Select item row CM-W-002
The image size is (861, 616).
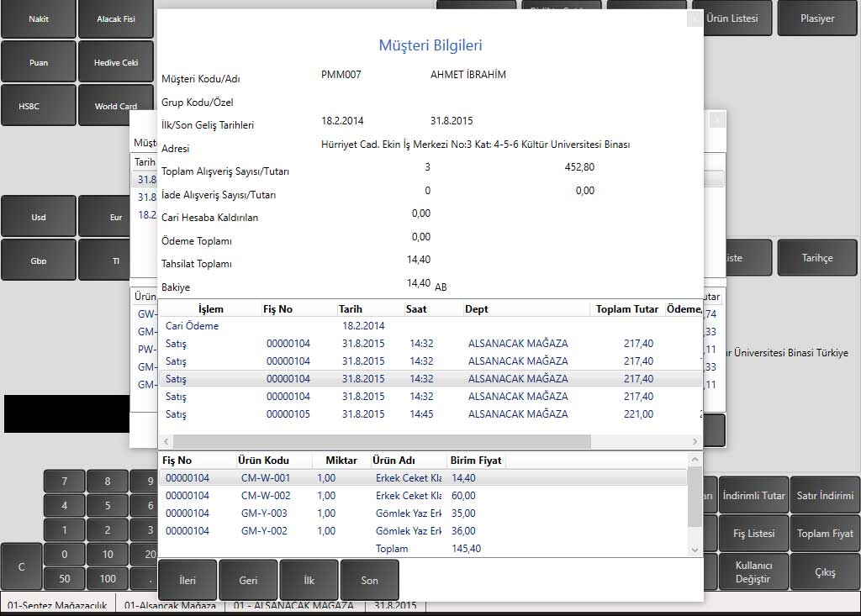[423, 495]
